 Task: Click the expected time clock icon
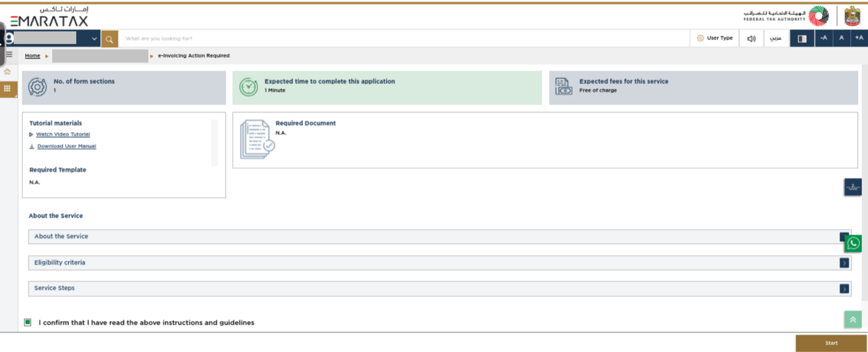point(249,87)
